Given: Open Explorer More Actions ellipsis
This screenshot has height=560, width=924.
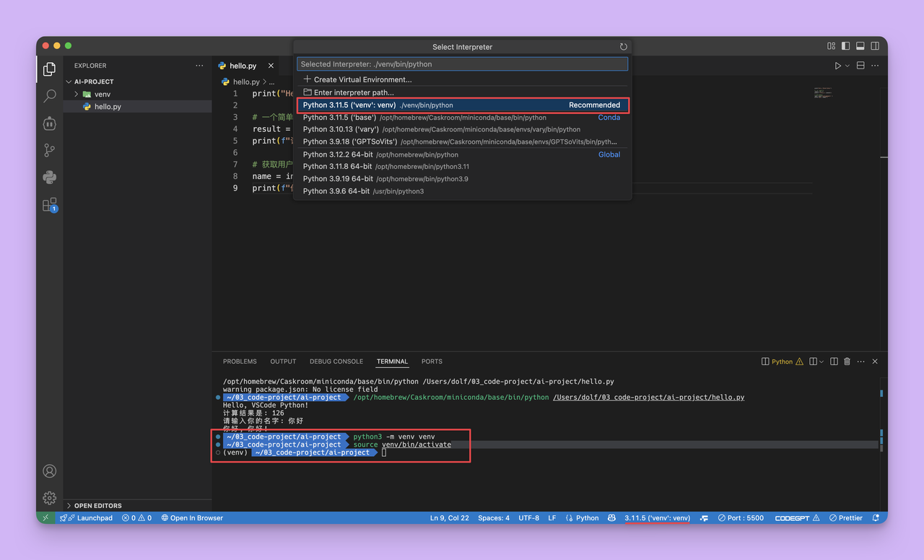Looking at the screenshot, I should [199, 66].
